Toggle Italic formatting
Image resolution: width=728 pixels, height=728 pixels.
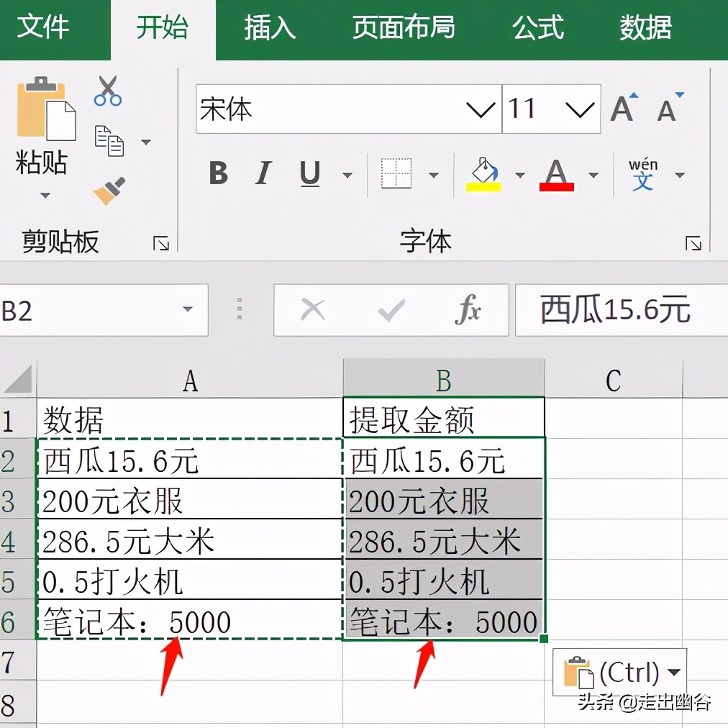[263, 173]
